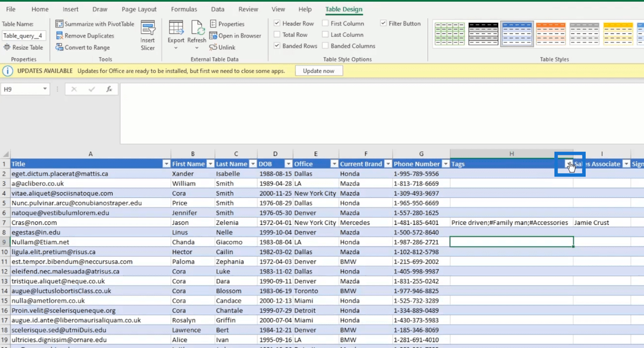Image resolution: width=644 pixels, height=348 pixels.
Task: Open the Sales Associate filter dropdown
Action: pos(626,164)
